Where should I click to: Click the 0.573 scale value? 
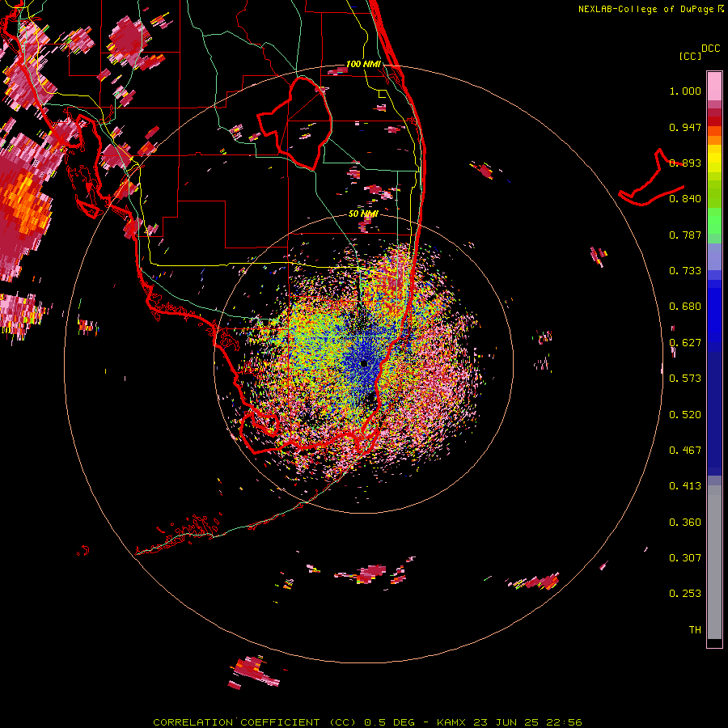tap(685, 379)
